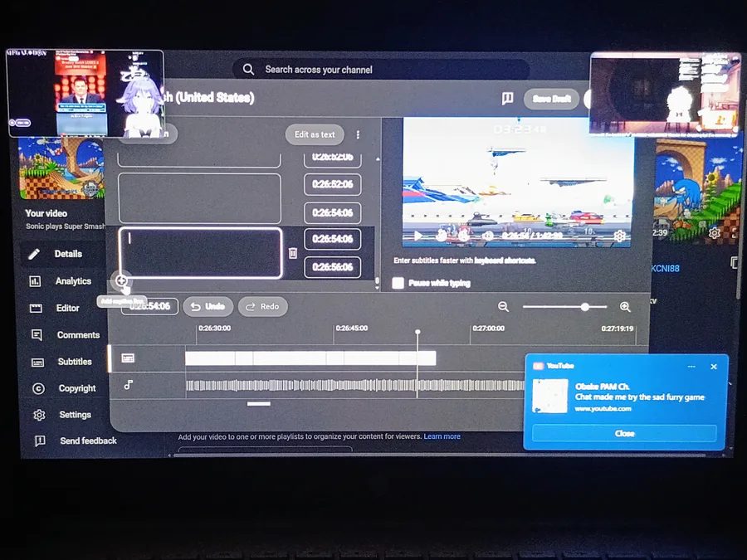Click the rewind icon next to play

[442, 236]
